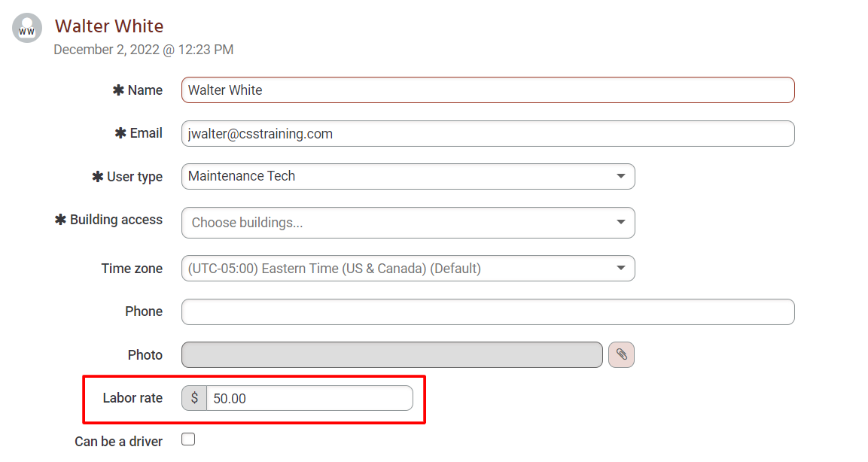Click the Email input field

pyautogui.click(x=488, y=133)
